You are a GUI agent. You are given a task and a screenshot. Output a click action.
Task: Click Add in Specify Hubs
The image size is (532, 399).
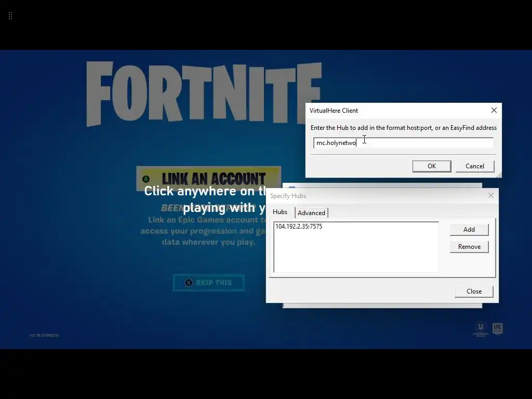[469, 230]
